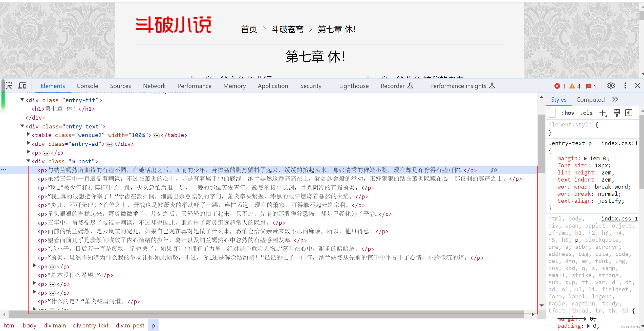Toggle the computed styles sidebar icon
Screen dimensions: 644x331
(x=629, y=113)
